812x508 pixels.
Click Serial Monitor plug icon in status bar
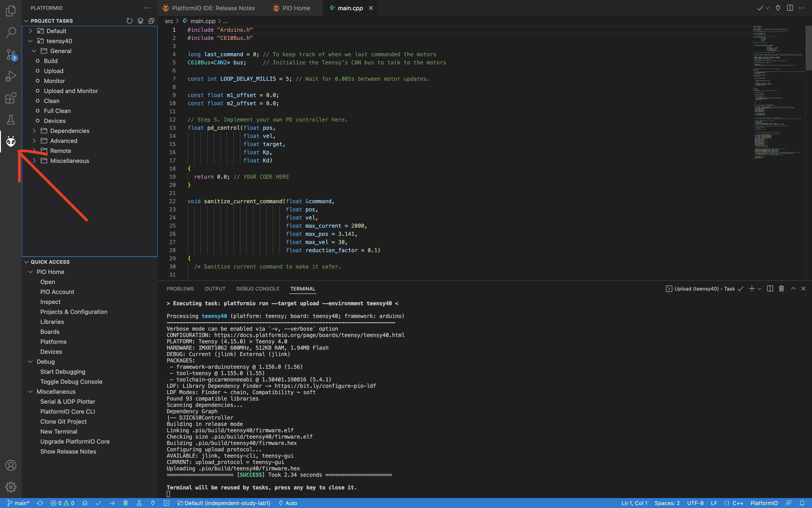click(x=153, y=503)
